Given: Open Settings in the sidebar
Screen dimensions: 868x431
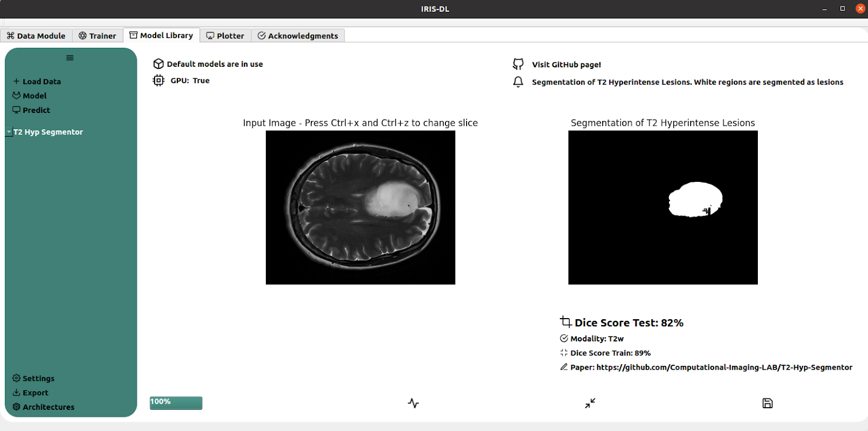Looking at the screenshot, I should [34, 378].
